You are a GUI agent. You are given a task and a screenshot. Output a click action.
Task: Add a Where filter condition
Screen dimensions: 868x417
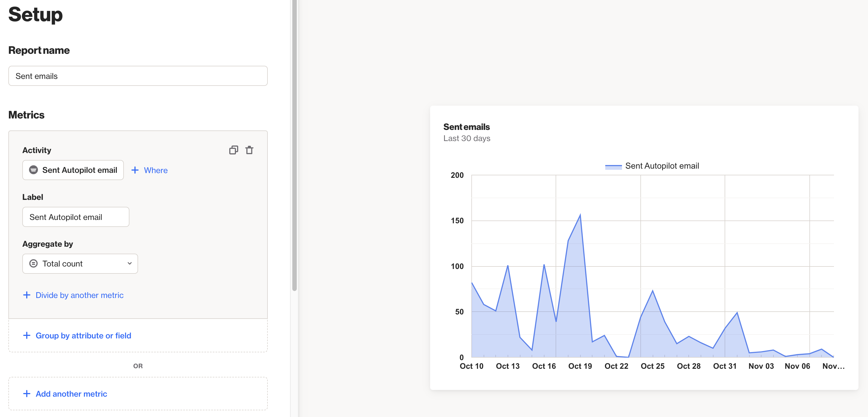149,170
